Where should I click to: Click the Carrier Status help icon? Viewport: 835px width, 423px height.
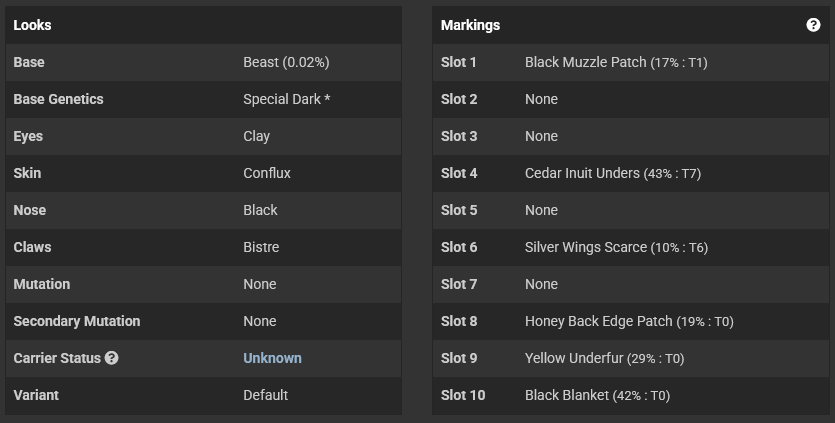pos(111,358)
